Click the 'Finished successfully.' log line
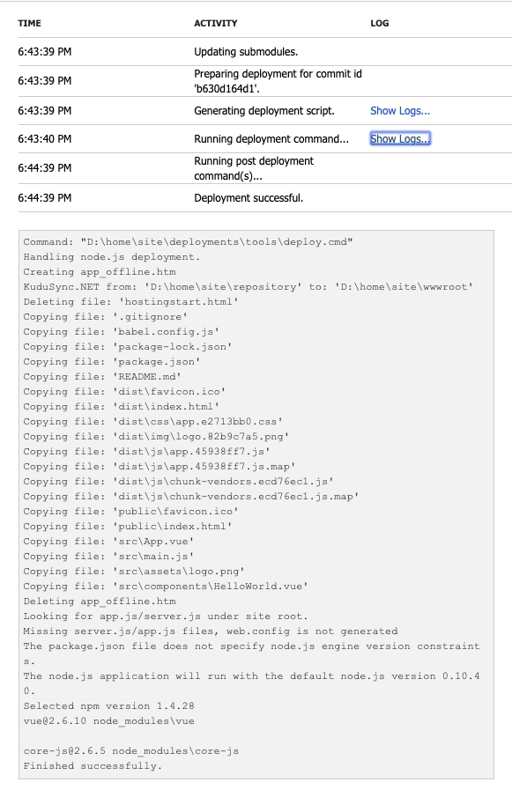 click(x=93, y=766)
